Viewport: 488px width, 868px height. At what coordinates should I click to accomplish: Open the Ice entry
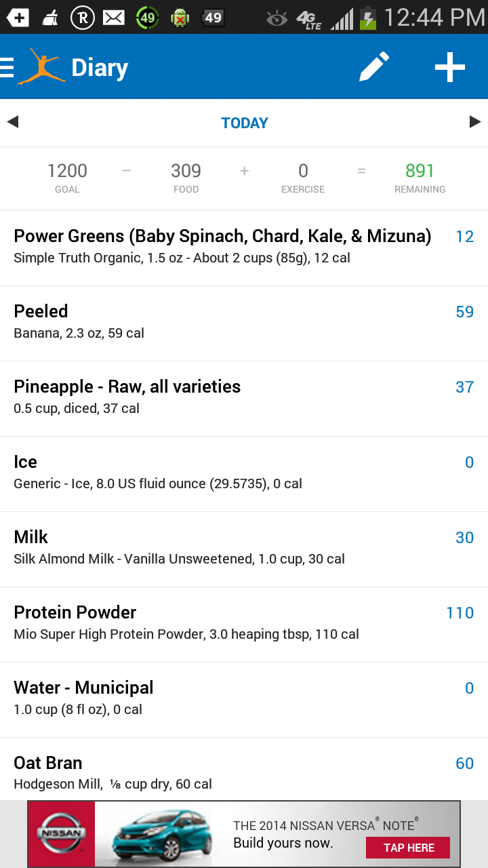pos(244,473)
